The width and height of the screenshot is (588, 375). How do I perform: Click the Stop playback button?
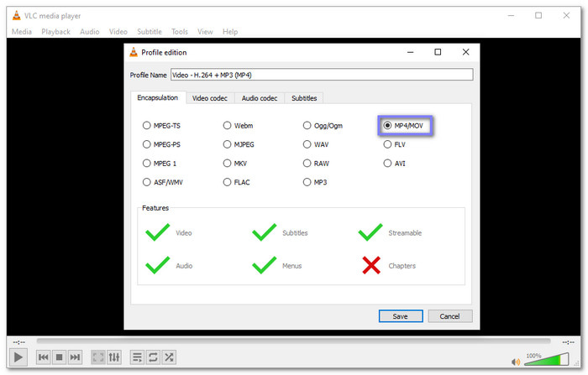pyautogui.click(x=59, y=357)
